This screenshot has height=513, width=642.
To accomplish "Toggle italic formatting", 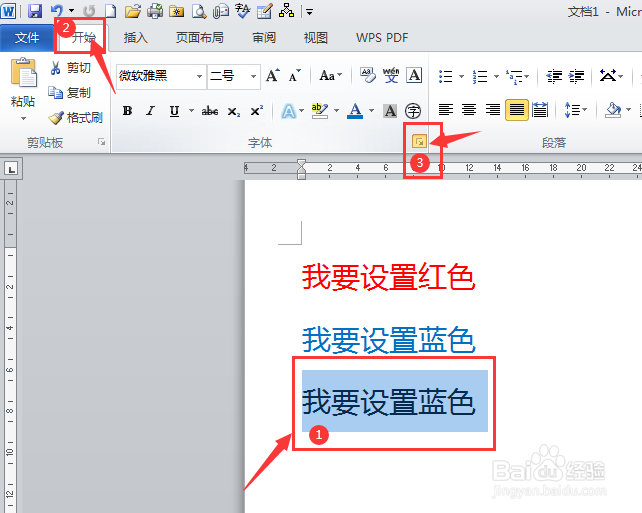I will (151, 111).
